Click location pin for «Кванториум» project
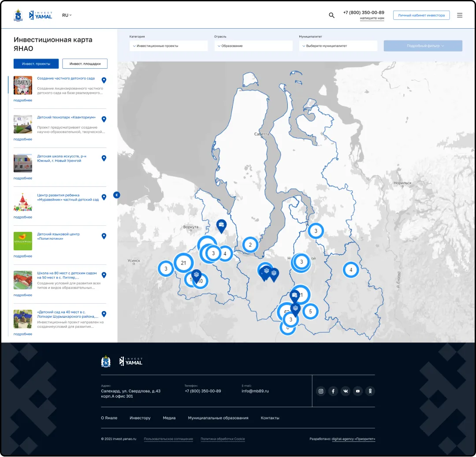 point(104,119)
